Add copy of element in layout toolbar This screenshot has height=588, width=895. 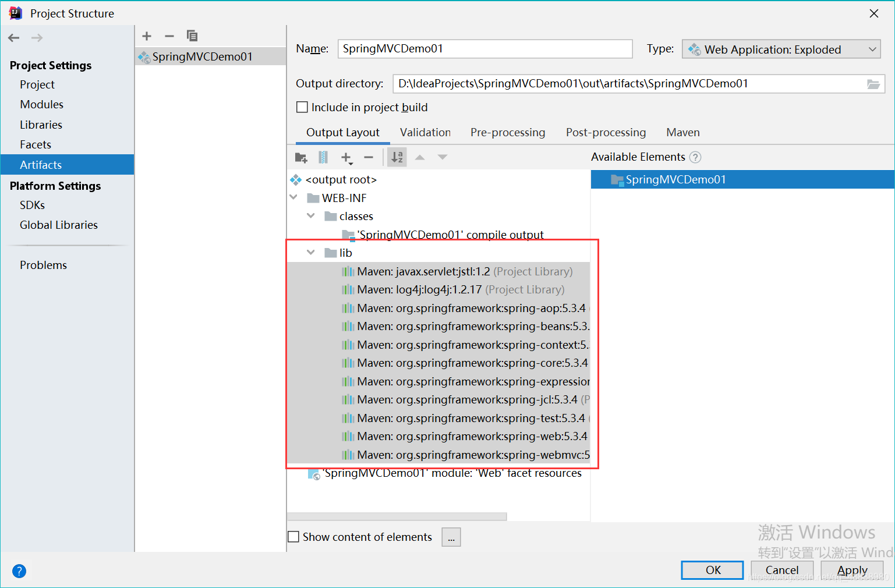(x=346, y=157)
